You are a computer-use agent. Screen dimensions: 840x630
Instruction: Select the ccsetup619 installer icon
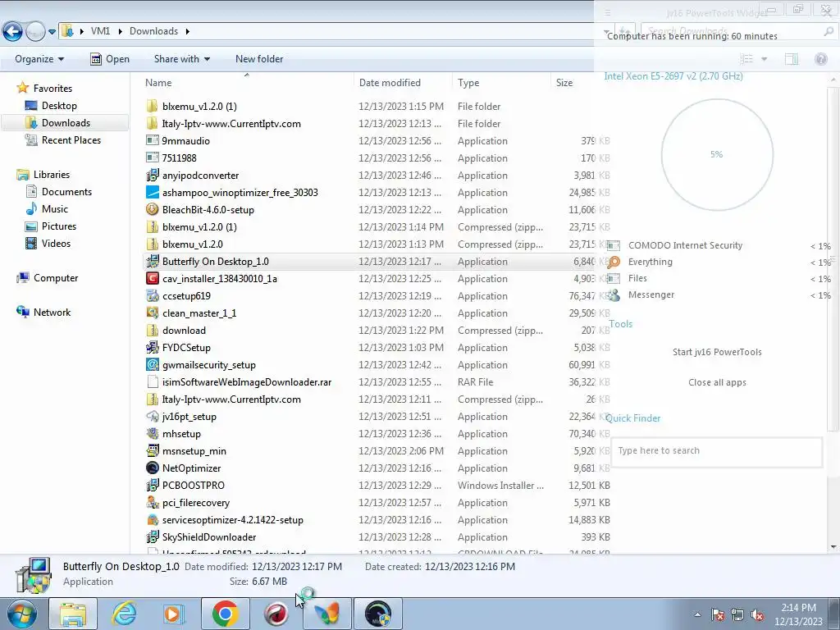[153, 295]
